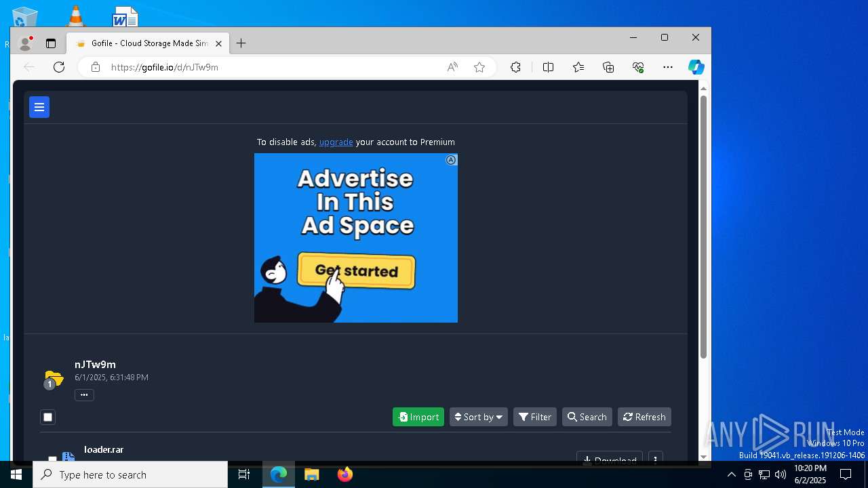Open the Filter button
Viewport: 868px width, 488px height.
point(535,417)
